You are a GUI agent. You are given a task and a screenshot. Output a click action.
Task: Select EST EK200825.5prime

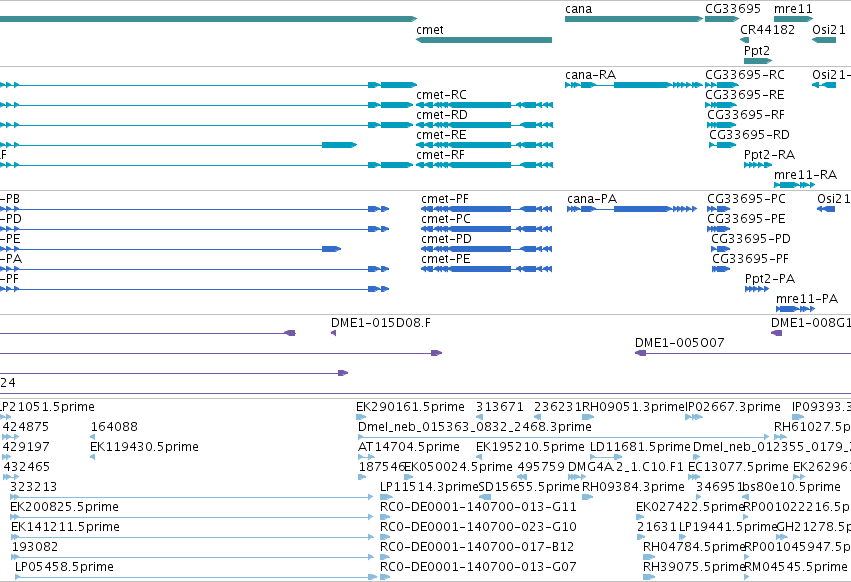[192, 517]
